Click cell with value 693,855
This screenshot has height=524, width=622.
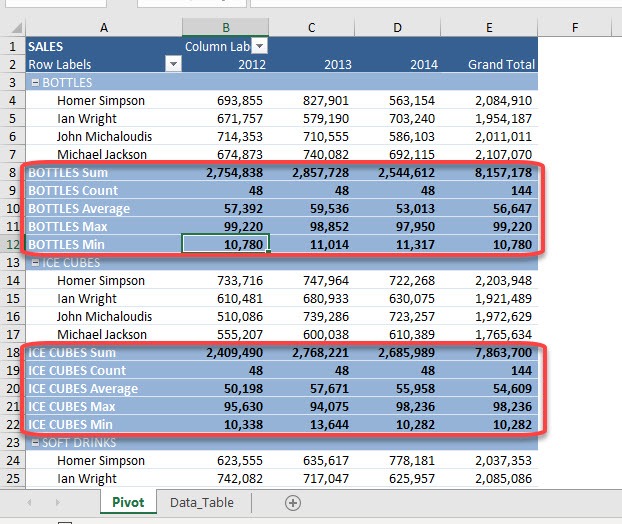[225, 100]
